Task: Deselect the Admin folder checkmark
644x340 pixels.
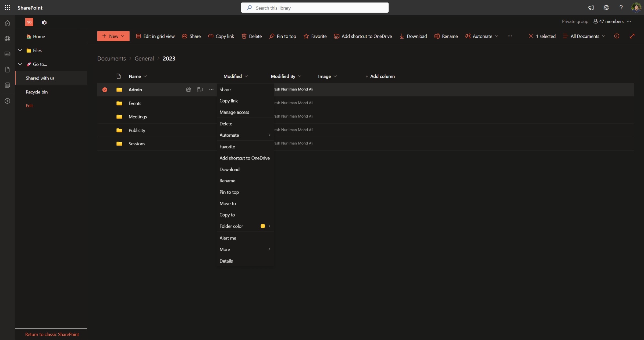Action: coord(105,89)
